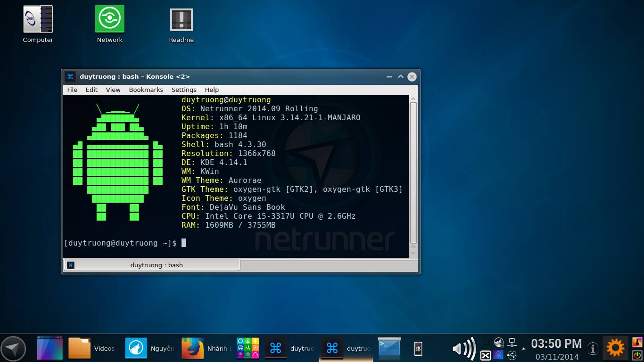644x362 pixels.
Task: Click the volume speaker icon
Action: click(x=464, y=348)
